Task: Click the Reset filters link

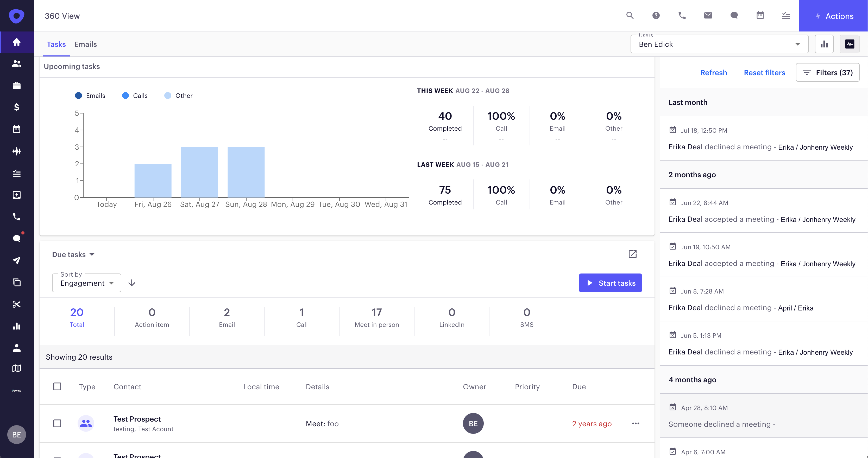Action: pyautogui.click(x=764, y=73)
